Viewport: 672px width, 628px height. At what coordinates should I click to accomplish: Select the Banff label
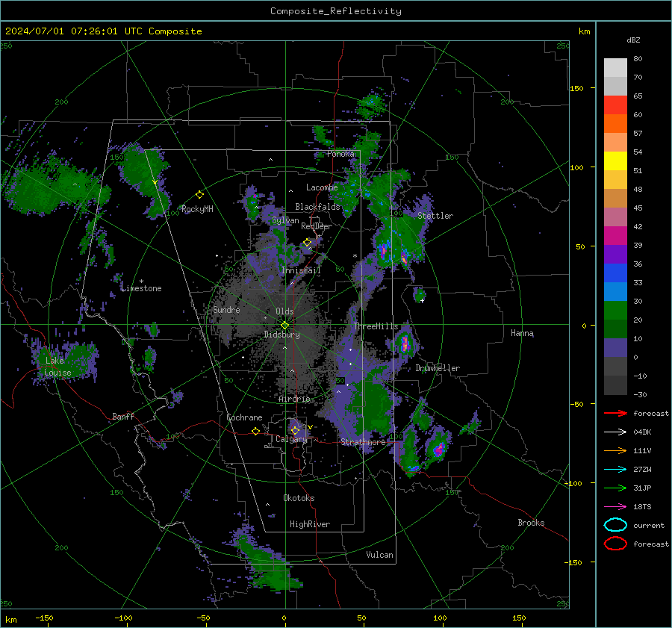(123, 417)
